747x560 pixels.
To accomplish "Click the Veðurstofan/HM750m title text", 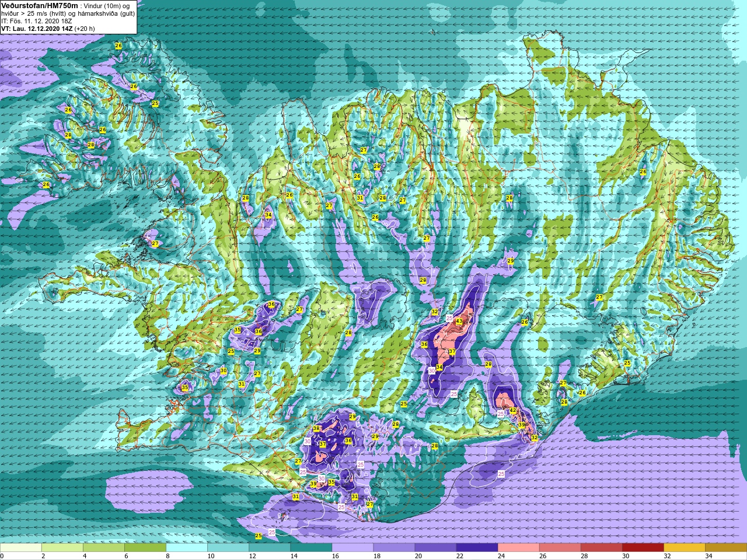I will point(40,5).
